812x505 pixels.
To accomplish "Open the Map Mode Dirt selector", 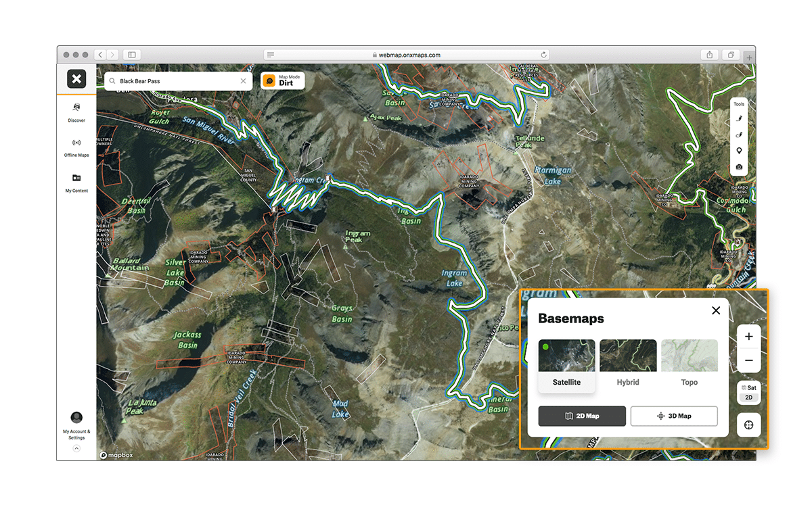I will click(x=283, y=81).
